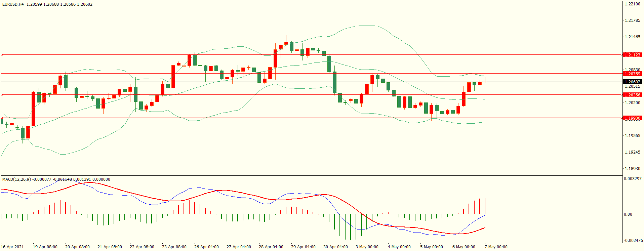Select the red 1.20759 price level label
This screenshot has height=251, width=644.
click(x=632, y=74)
